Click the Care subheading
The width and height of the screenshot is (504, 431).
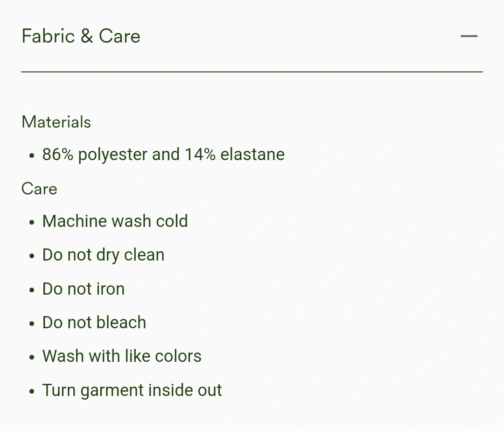click(39, 189)
